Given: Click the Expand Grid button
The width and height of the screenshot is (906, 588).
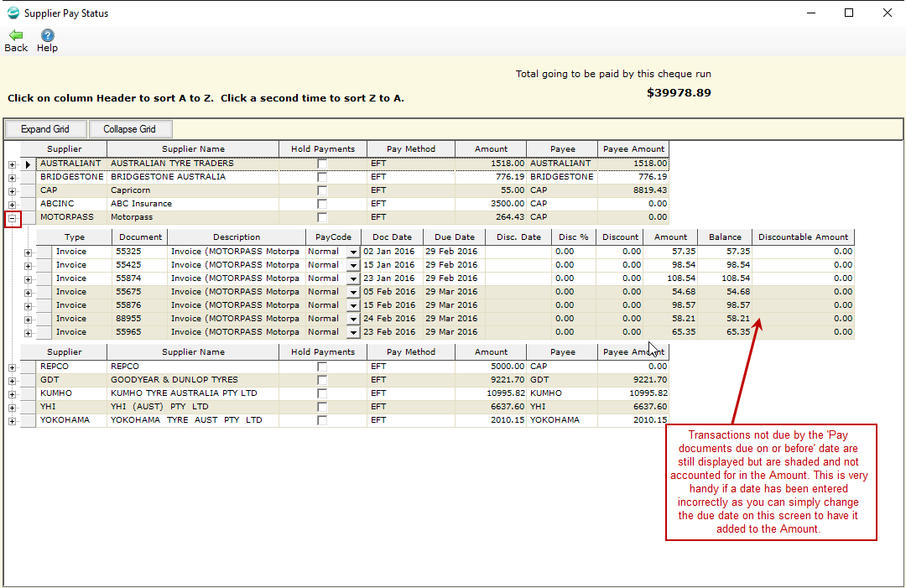Looking at the screenshot, I should click(x=45, y=129).
